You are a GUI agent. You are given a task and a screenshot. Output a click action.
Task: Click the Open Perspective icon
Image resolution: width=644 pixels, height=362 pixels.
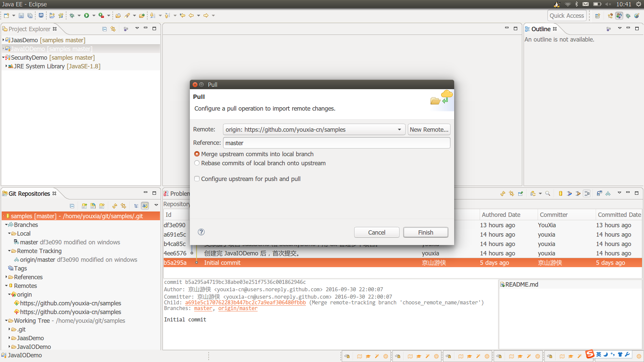coord(597,16)
